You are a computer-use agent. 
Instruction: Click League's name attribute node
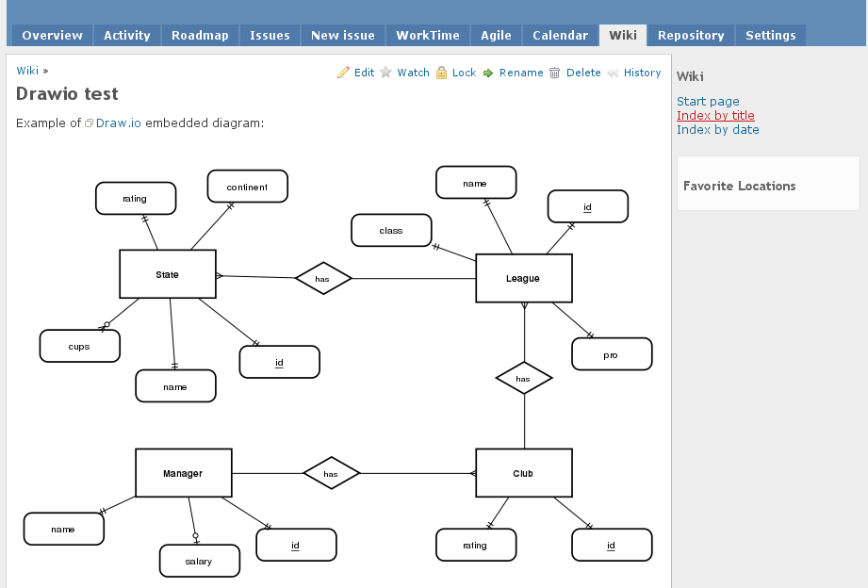tap(476, 182)
